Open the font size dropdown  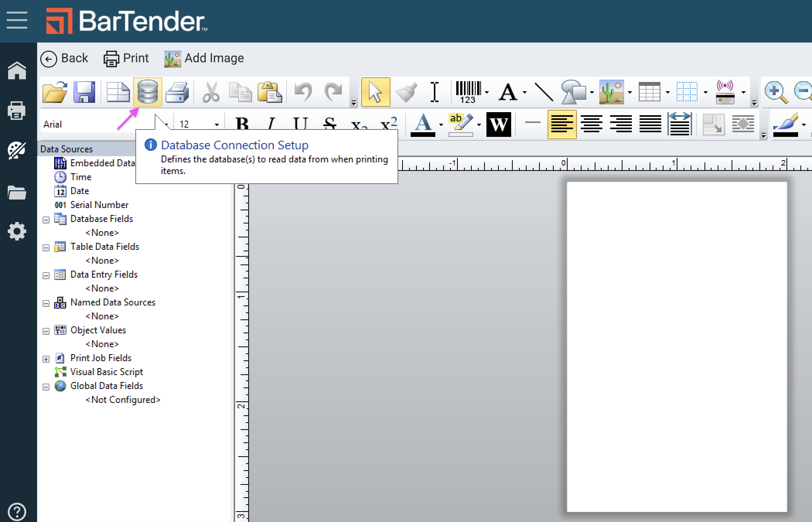coord(217,125)
